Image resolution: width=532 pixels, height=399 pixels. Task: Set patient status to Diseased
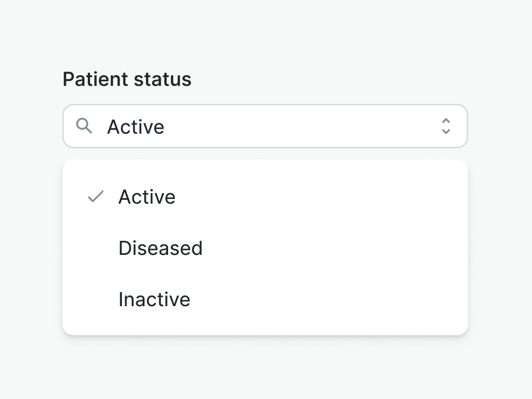pos(160,248)
